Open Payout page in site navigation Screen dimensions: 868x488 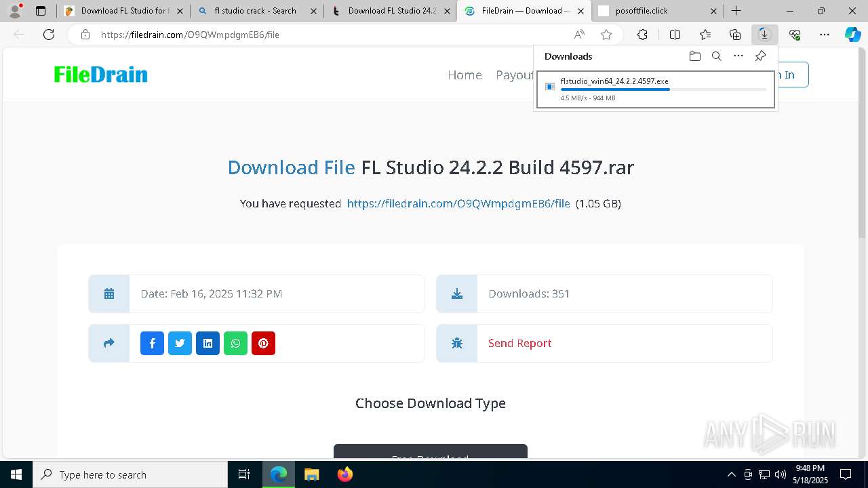click(515, 75)
